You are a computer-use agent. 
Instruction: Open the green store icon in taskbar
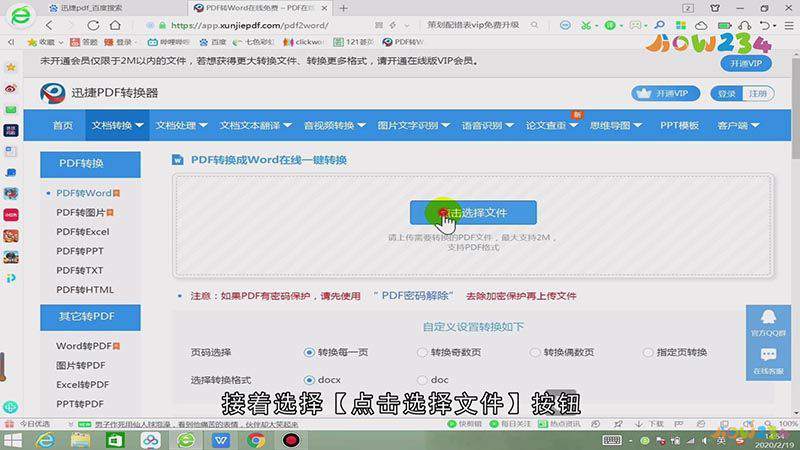click(115, 440)
